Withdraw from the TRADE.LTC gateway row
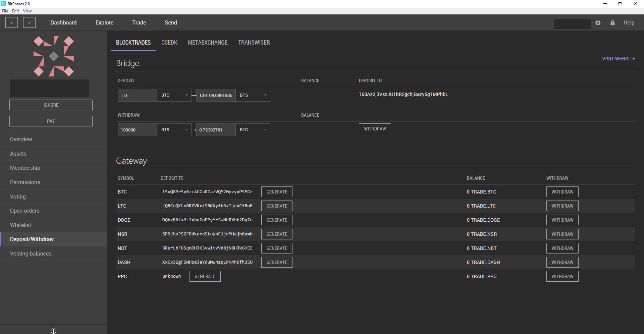This screenshot has width=644, height=334. (x=562, y=206)
